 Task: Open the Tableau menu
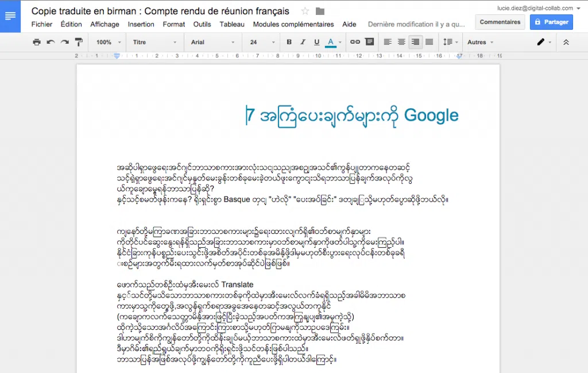click(x=232, y=24)
